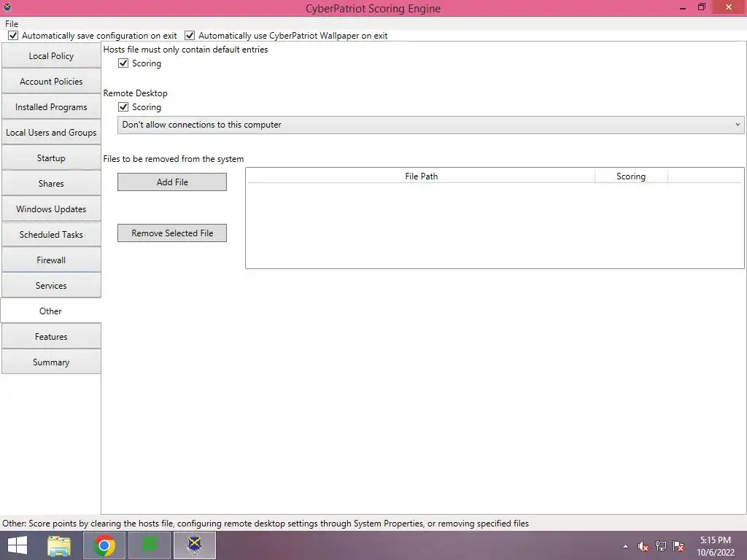The width and height of the screenshot is (747, 560).
Task: Open the network status tray icon
Action: [x=661, y=546]
